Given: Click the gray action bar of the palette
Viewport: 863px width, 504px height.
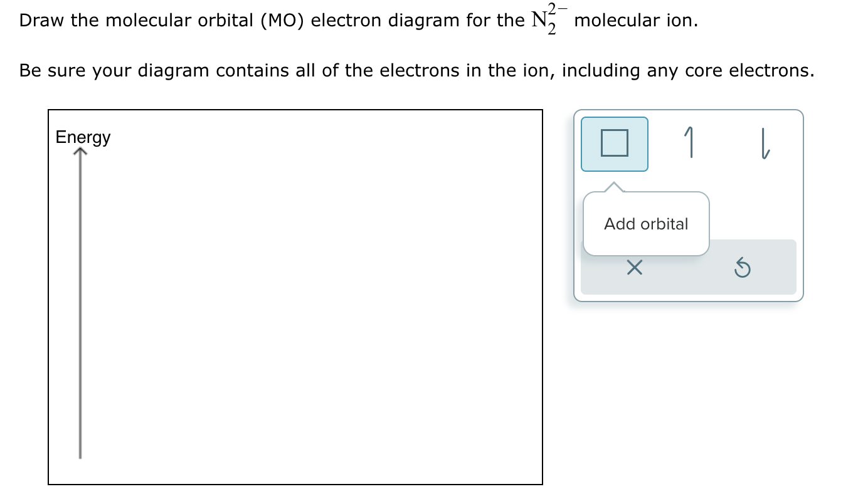Looking at the screenshot, I should tap(688, 268).
